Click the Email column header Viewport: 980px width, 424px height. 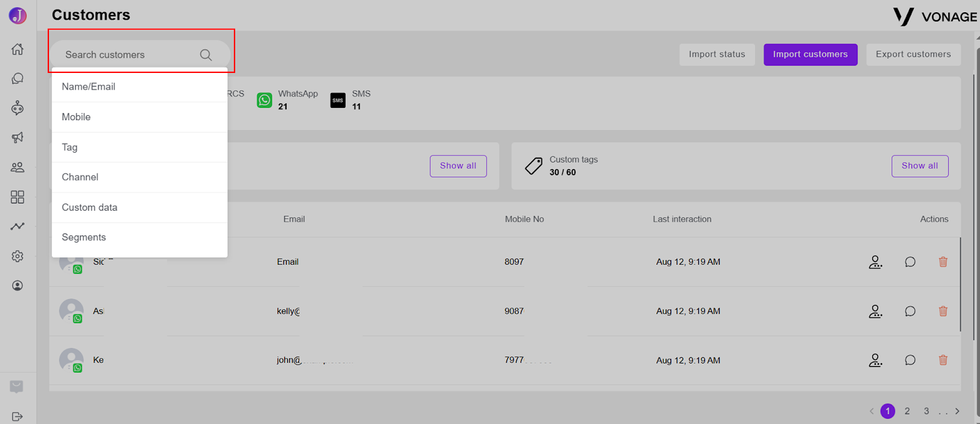(294, 219)
